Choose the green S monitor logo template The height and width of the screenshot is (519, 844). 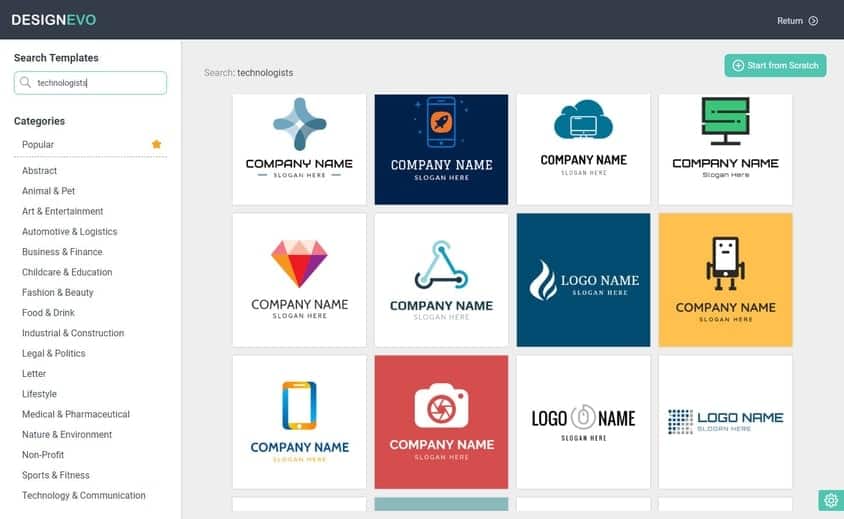pos(726,149)
